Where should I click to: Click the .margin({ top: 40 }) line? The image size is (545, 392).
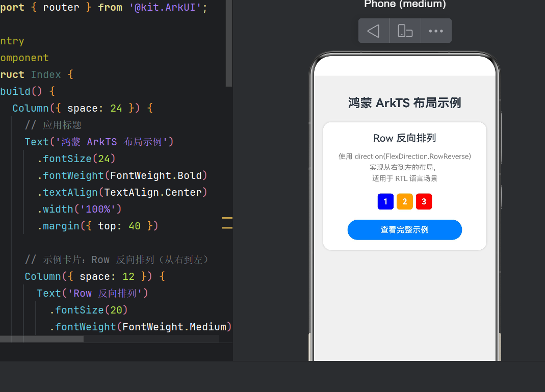point(98,226)
